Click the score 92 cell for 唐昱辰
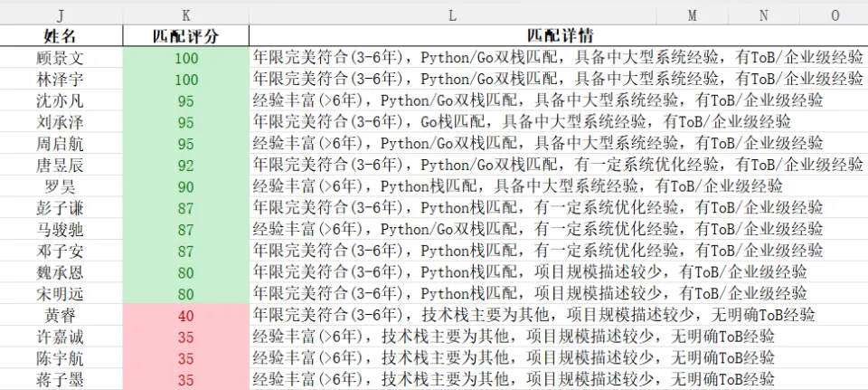 click(x=185, y=165)
